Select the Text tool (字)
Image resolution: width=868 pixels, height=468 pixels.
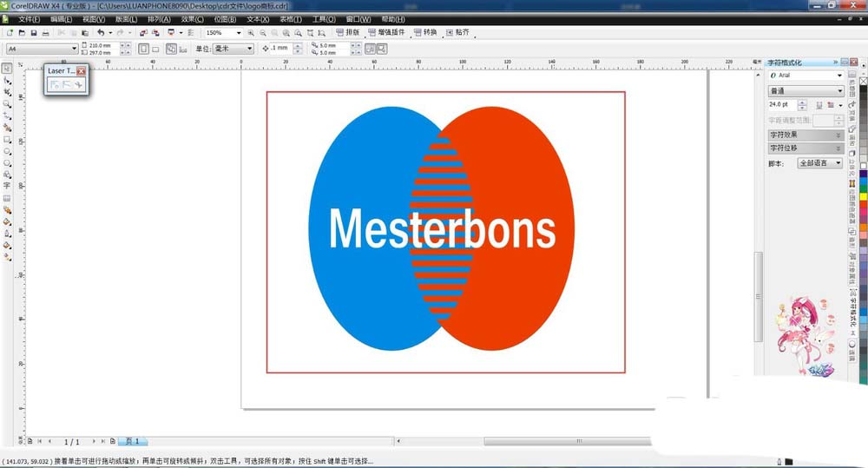(7, 186)
